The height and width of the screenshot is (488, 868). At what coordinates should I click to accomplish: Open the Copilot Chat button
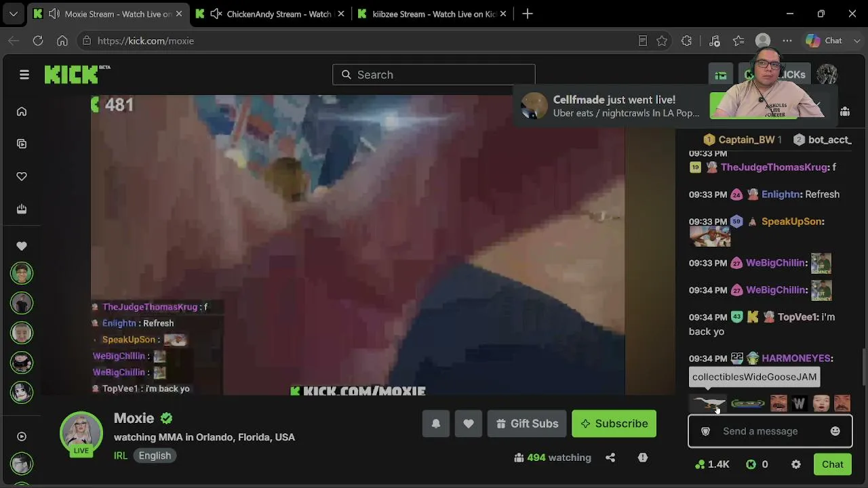coord(825,41)
